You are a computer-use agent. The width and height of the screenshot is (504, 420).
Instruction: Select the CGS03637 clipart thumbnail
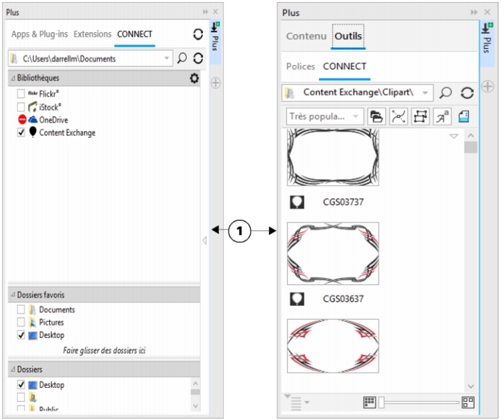333,253
